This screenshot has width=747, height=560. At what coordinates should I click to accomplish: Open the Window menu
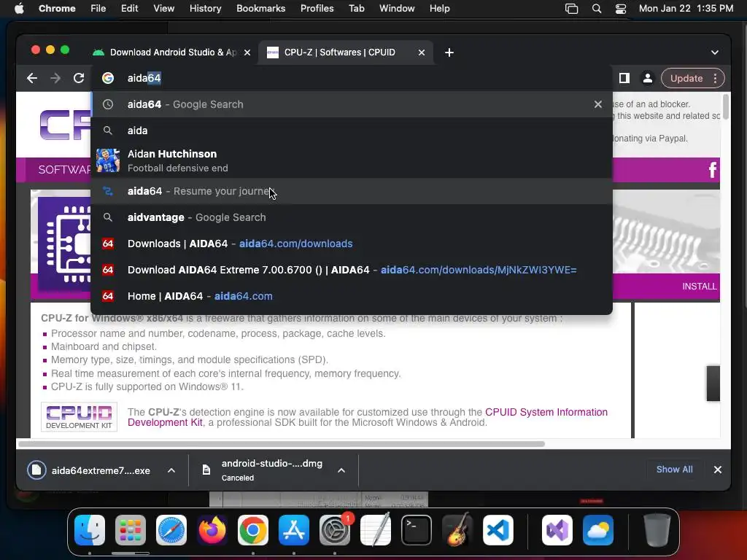pyautogui.click(x=397, y=9)
